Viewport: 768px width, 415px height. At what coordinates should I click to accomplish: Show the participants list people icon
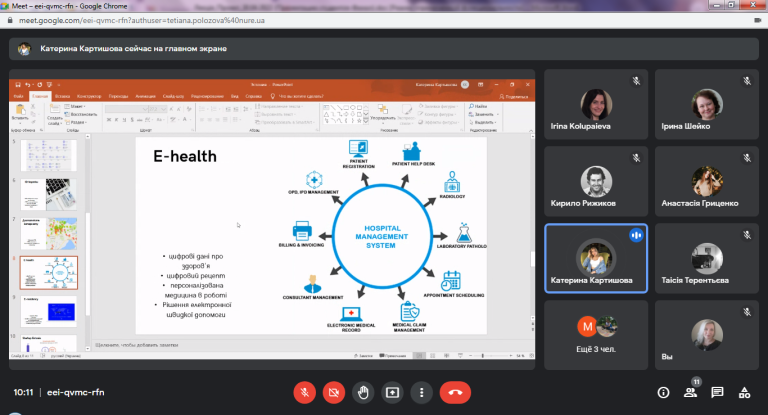pos(691,392)
